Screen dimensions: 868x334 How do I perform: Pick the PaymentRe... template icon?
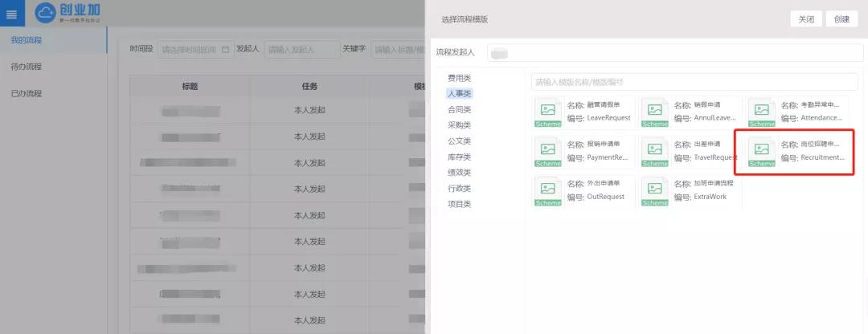[548, 151]
